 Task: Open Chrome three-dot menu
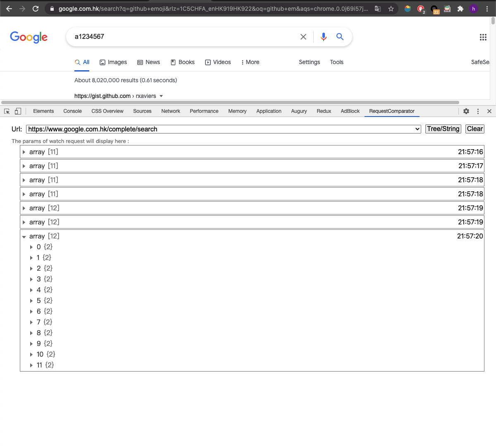(487, 8)
